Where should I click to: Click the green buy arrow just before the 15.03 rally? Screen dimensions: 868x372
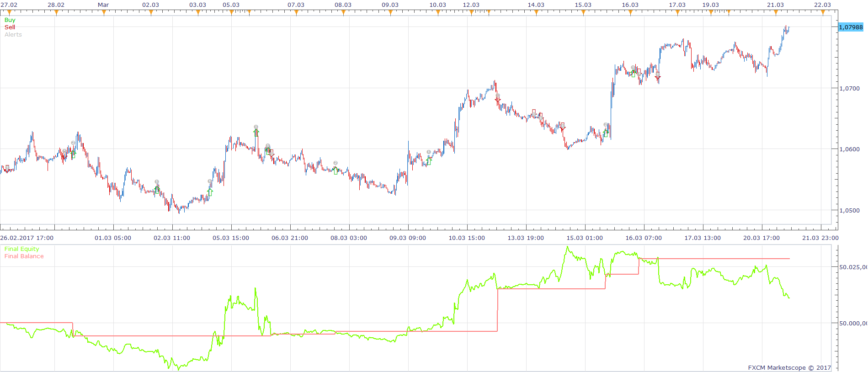coord(606,133)
